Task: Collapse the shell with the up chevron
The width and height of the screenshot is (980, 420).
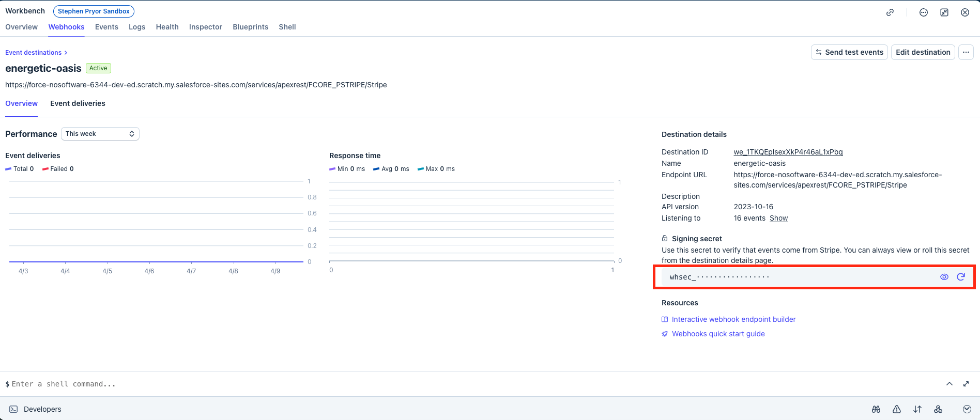Action: (x=950, y=384)
